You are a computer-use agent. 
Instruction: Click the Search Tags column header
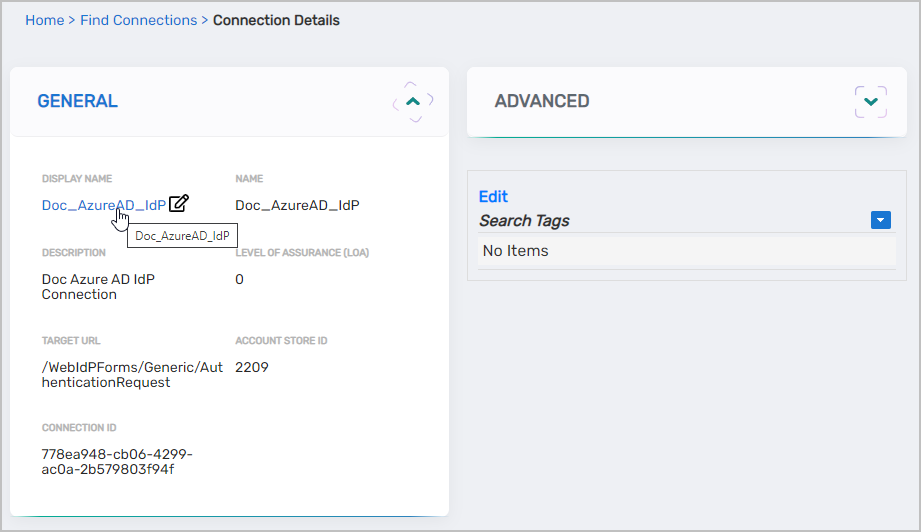pos(524,220)
